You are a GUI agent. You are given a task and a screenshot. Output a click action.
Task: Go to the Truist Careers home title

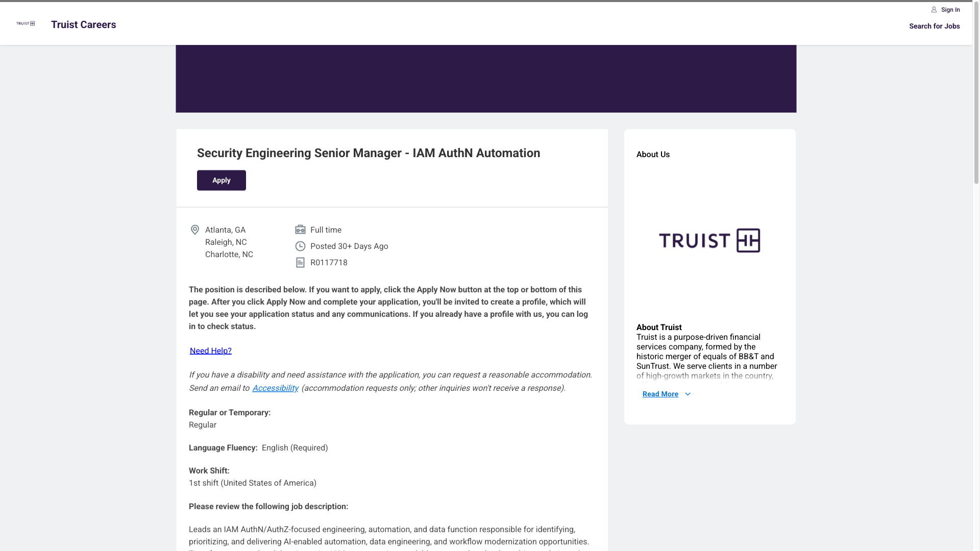coord(84,24)
